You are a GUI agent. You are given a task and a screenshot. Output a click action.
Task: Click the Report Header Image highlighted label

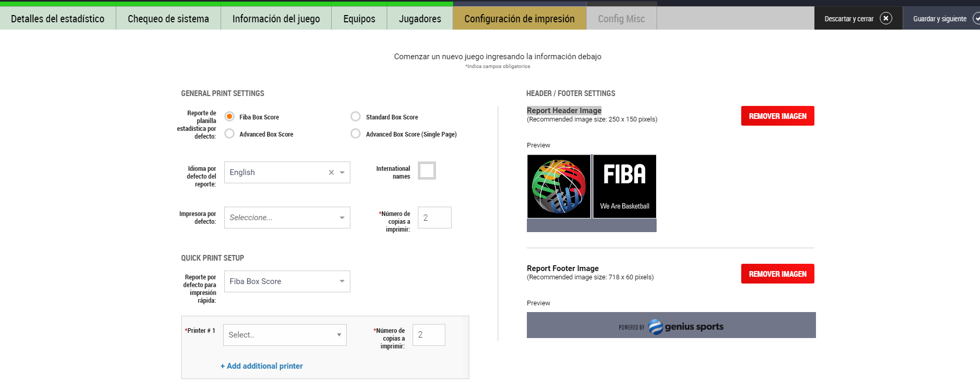point(564,111)
